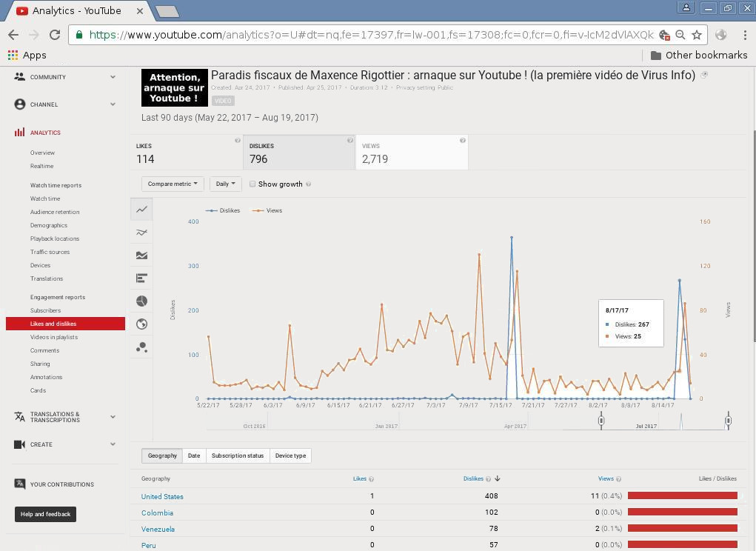Expand Translations & Transcriptions chevron
The height and width of the screenshot is (551, 756).
click(x=113, y=416)
